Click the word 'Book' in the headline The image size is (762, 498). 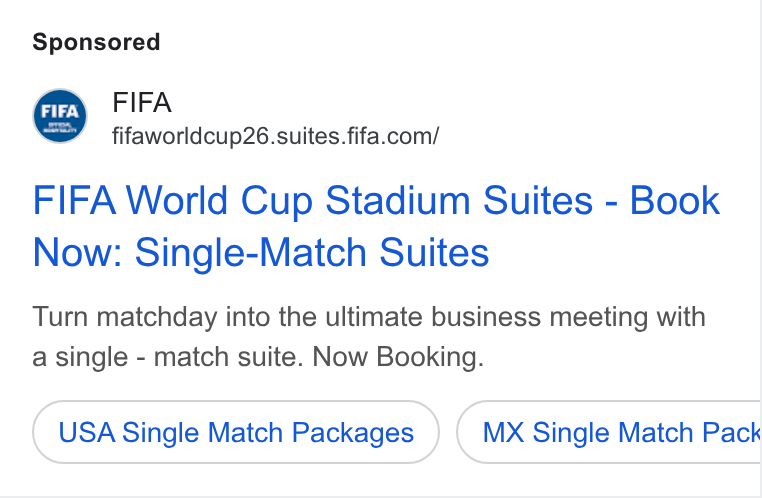tap(675, 200)
